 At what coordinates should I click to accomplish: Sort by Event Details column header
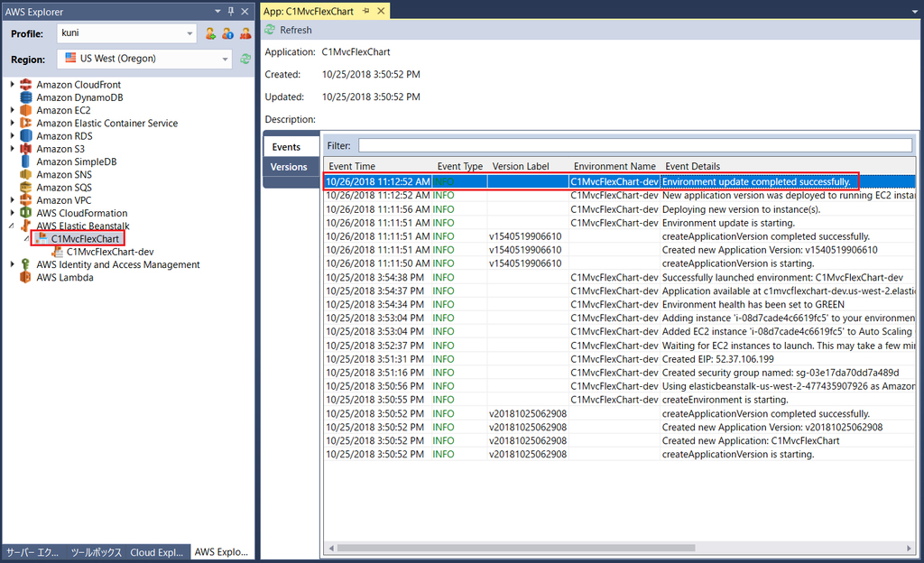(x=788, y=166)
